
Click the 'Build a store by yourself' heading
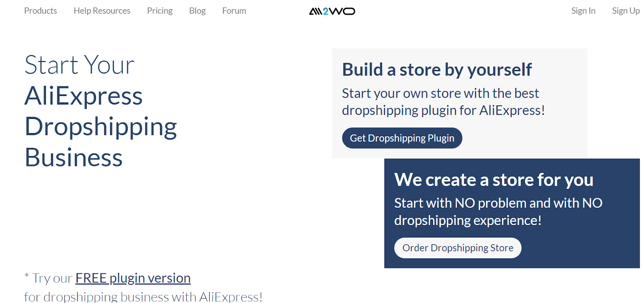437,70
